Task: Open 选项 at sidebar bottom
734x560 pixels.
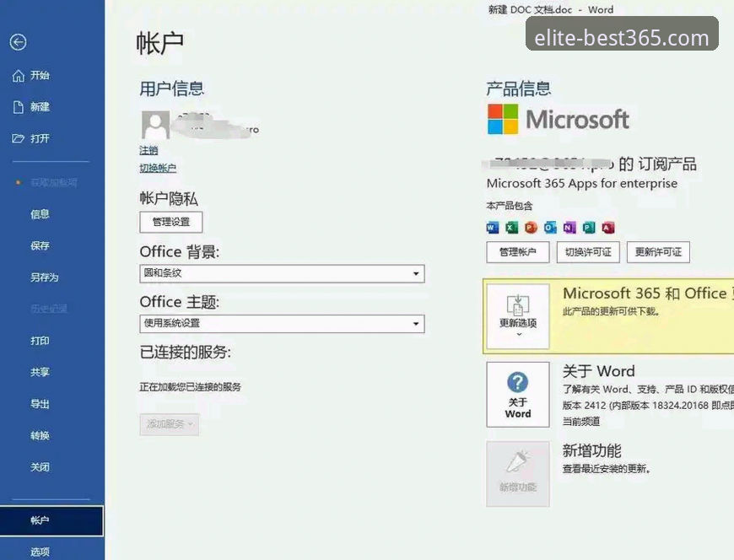Action: coord(40,552)
